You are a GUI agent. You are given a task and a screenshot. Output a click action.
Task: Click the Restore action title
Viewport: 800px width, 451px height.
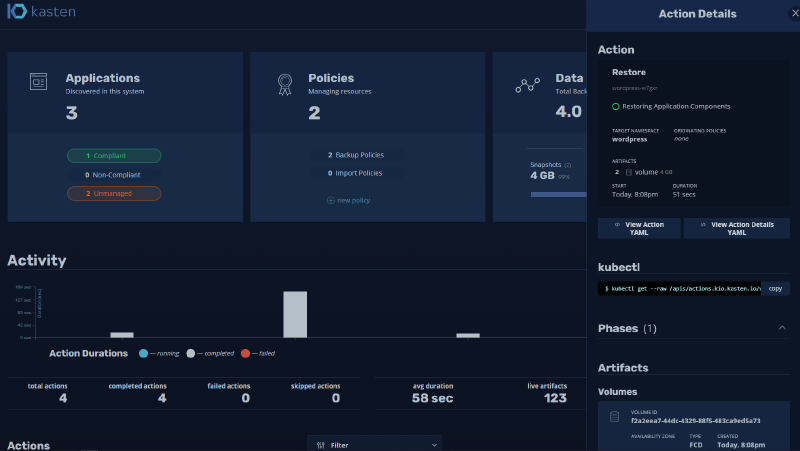tap(629, 72)
